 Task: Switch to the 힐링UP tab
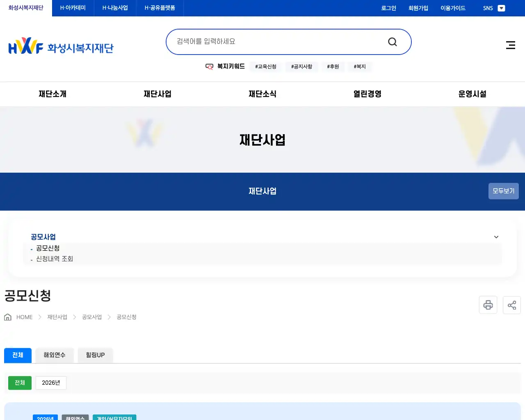[x=95, y=355]
